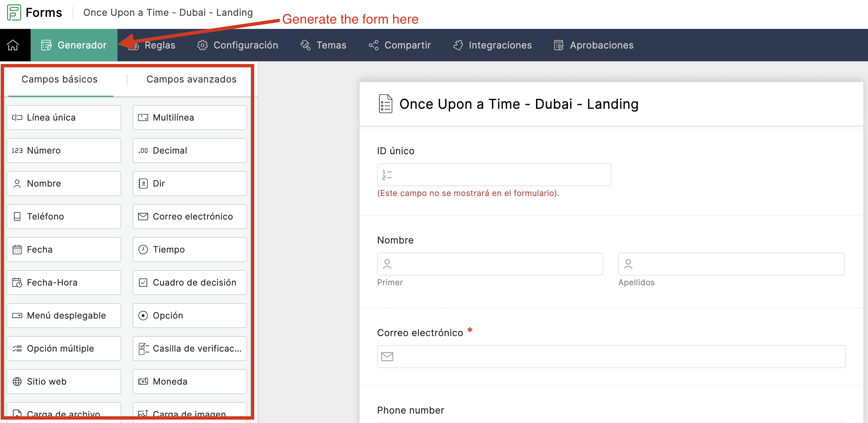Image resolution: width=868 pixels, height=423 pixels.
Task: Click the Opción múltiple list icon
Action: click(x=17, y=349)
